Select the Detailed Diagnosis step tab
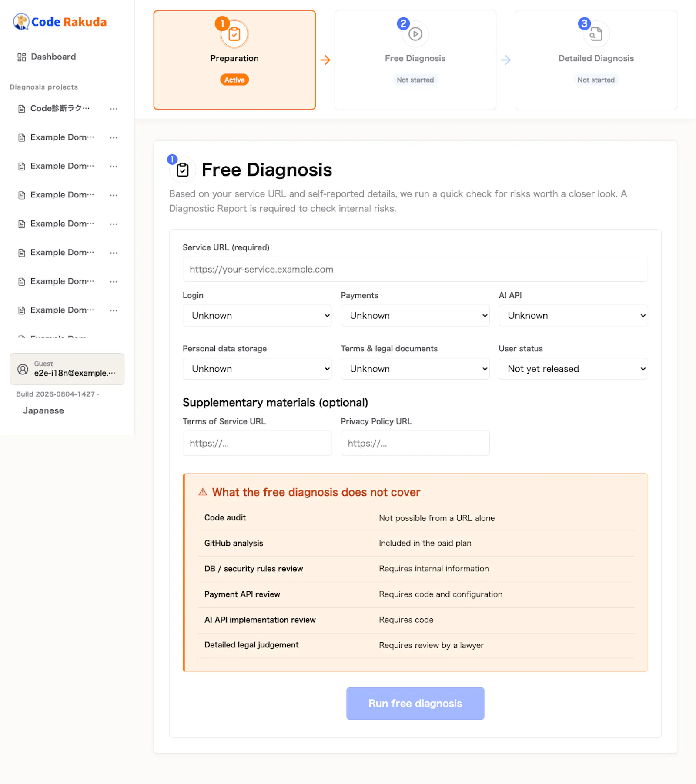Screen dimensions: 696x784 (x=596, y=60)
